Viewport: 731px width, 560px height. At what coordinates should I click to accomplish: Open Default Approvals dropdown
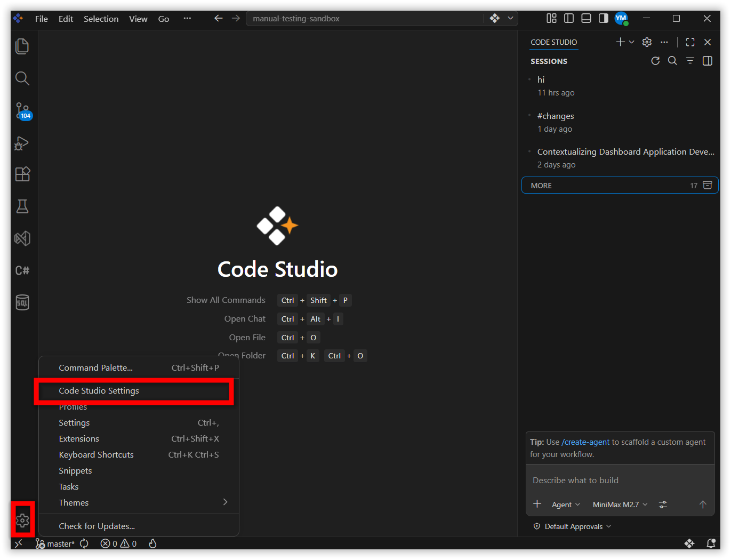tap(572, 526)
